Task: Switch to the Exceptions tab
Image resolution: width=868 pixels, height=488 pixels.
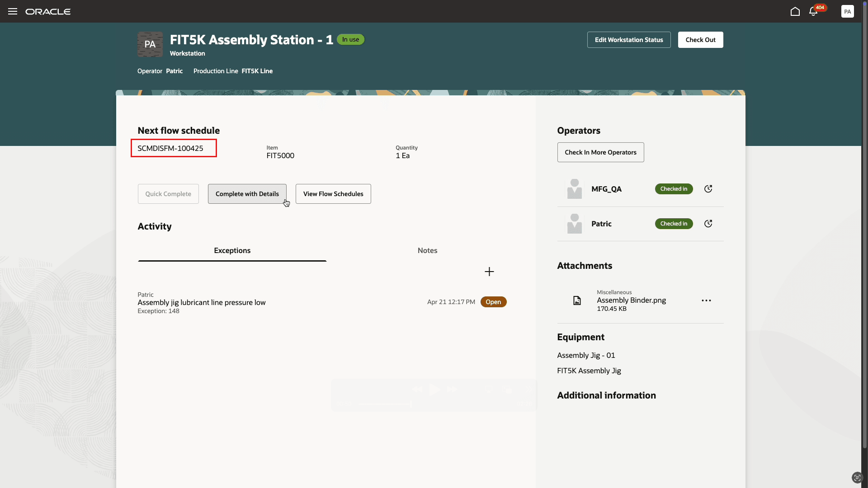Action: 232,250
